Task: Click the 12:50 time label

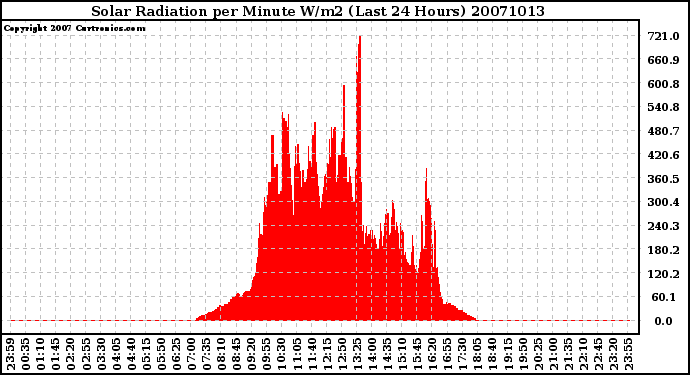Action: (341, 354)
